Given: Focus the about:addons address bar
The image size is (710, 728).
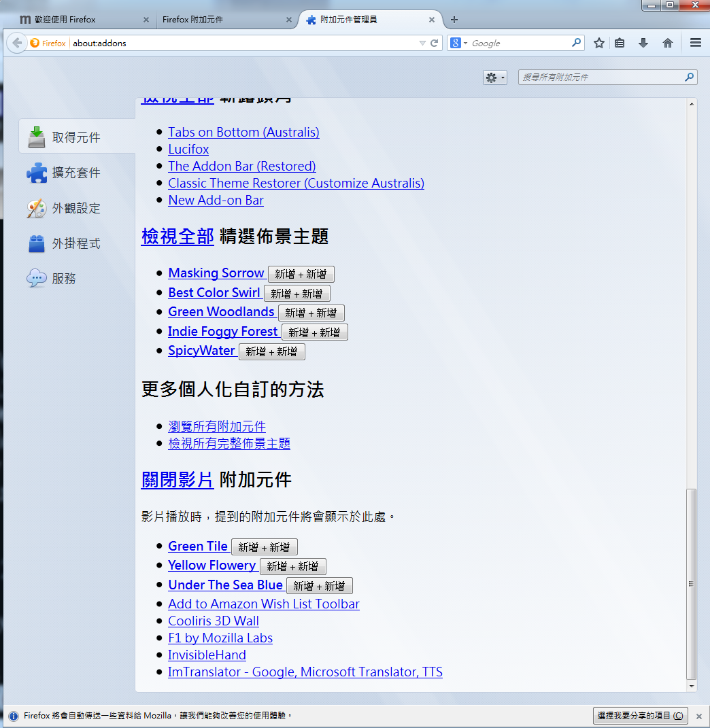Looking at the screenshot, I should pyautogui.click(x=241, y=44).
